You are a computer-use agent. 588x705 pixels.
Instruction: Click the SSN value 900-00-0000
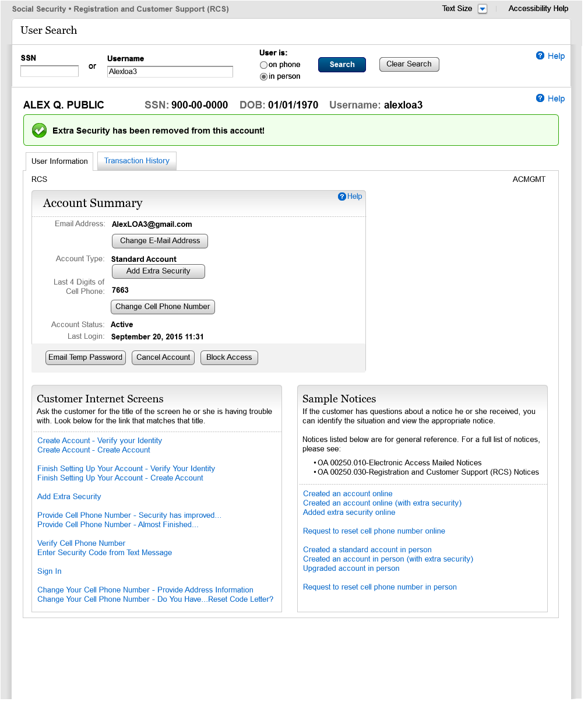click(200, 105)
